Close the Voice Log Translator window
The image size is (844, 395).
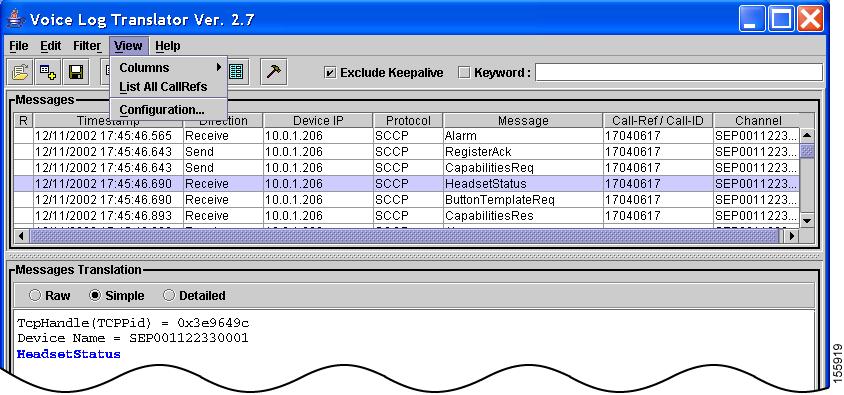point(810,19)
